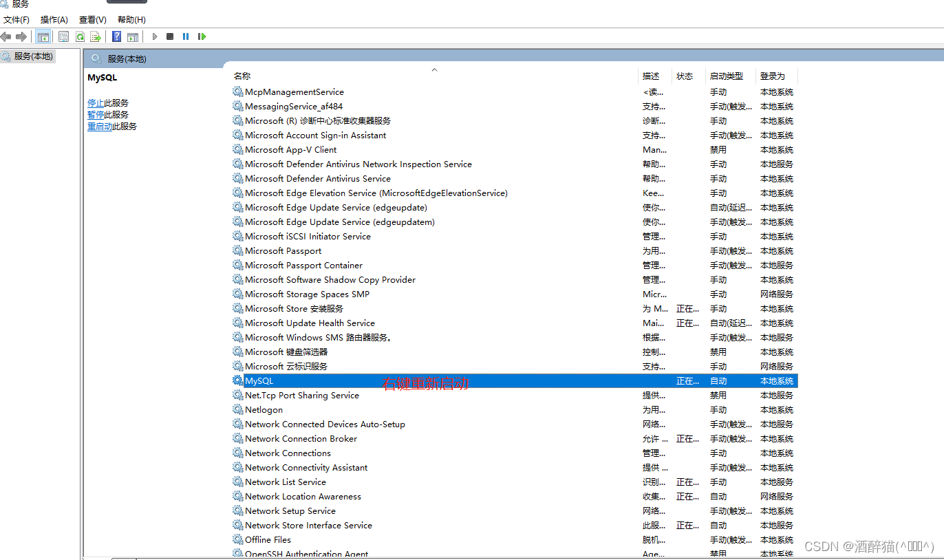Click the gear icon beside Offline Files
Viewport: 944px width, 560px height.
238,539
